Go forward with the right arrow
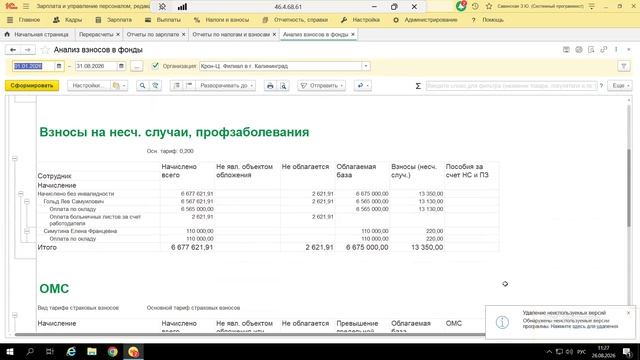The image size is (640, 360). pyautogui.click(x=28, y=50)
